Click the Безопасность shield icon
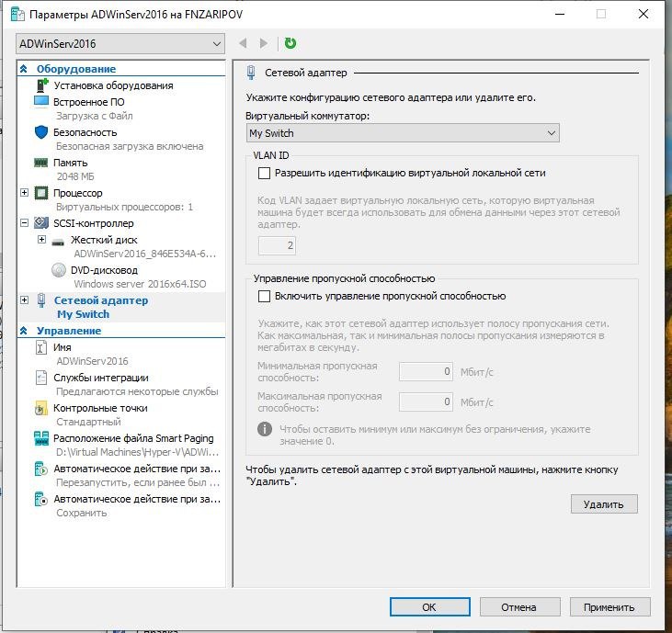The image size is (672, 633). point(41,132)
